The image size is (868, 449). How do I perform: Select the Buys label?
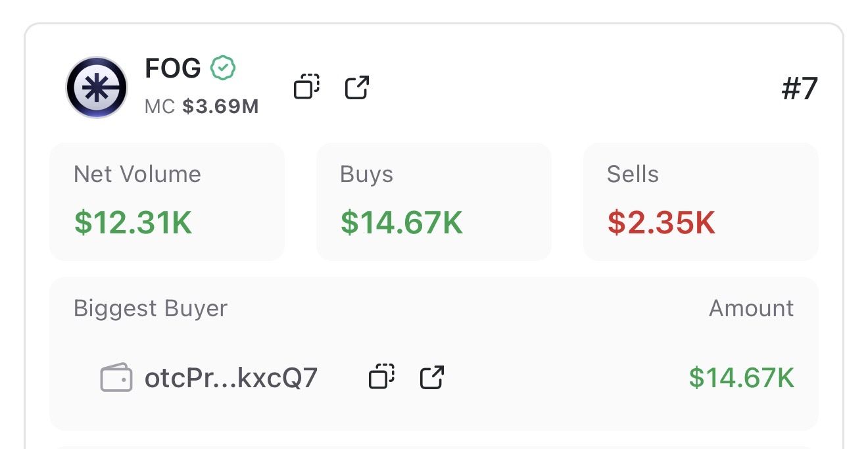pyautogui.click(x=366, y=174)
